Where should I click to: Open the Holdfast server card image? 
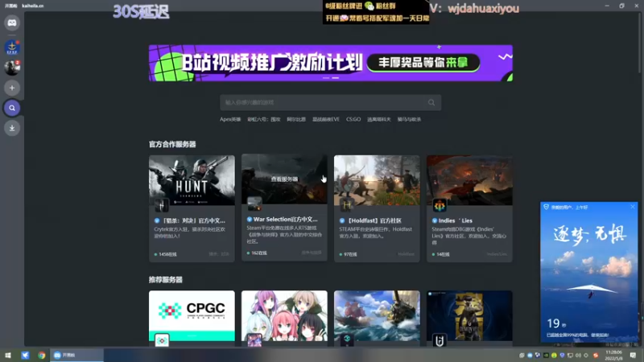[377, 180]
